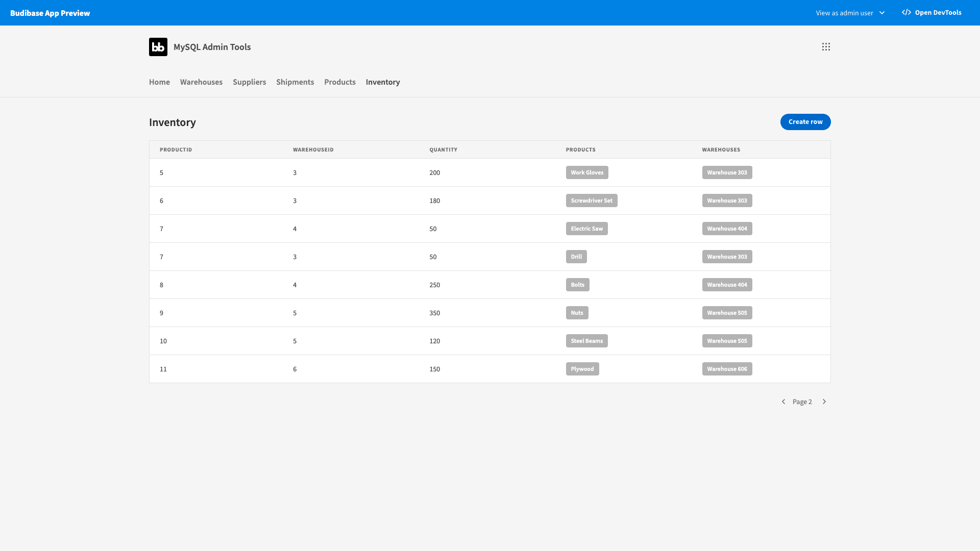Viewport: 980px width, 551px height.
Task: Select the Inventory nav tab
Action: [383, 82]
